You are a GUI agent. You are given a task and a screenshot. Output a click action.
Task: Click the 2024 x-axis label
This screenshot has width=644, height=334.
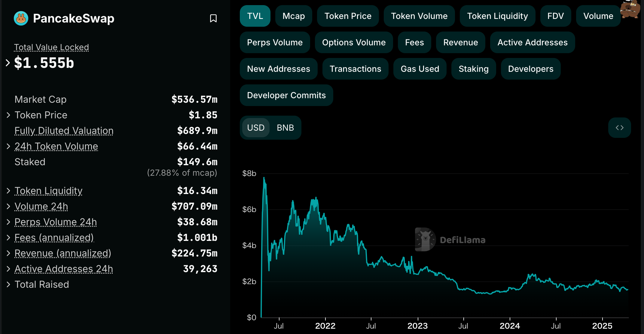pyautogui.click(x=510, y=326)
